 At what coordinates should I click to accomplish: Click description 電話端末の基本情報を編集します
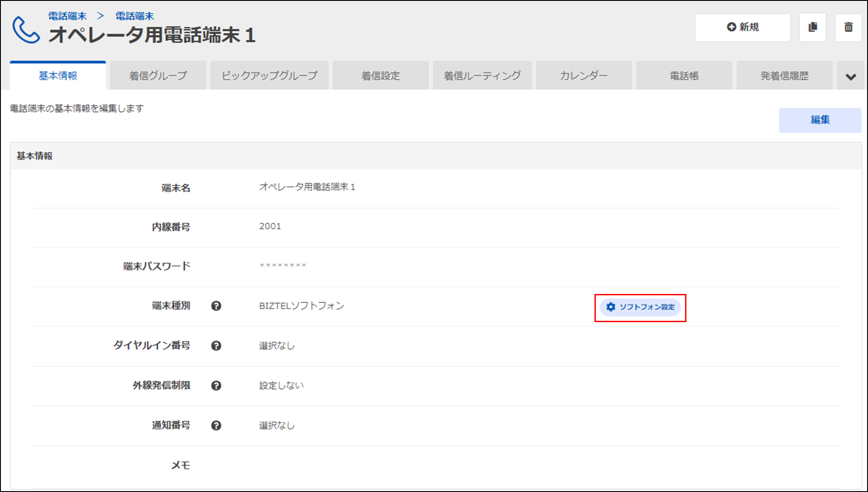(x=77, y=108)
